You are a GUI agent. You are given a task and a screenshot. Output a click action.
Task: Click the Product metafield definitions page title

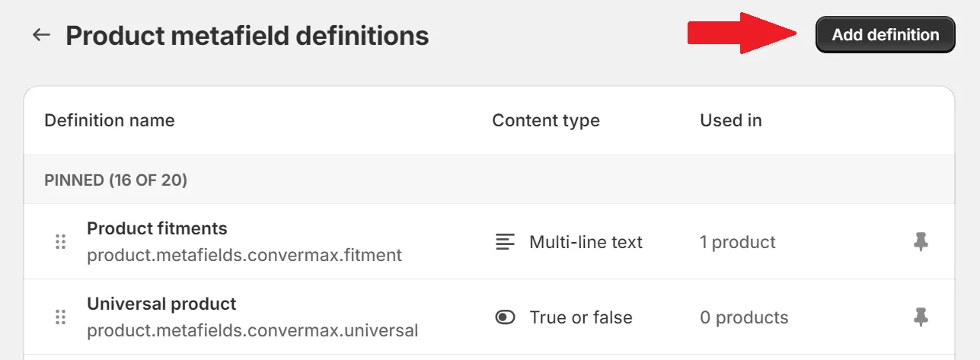pos(247,35)
